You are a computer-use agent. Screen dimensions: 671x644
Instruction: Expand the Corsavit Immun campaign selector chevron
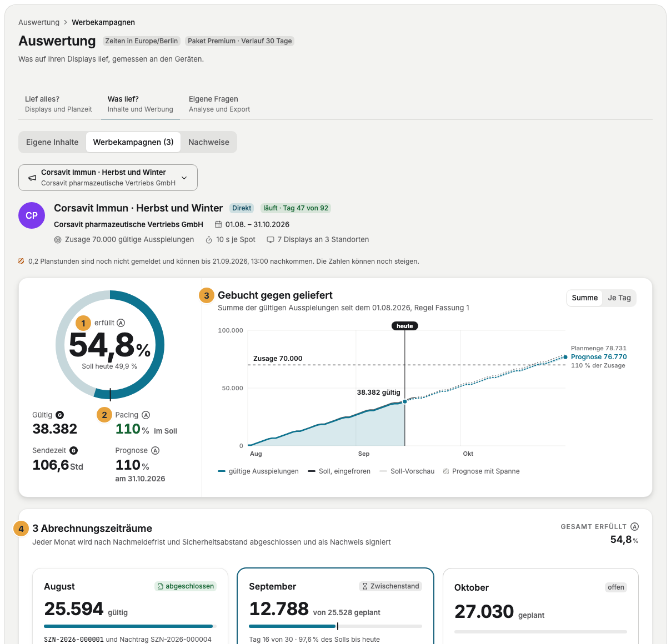(x=184, y=178)
